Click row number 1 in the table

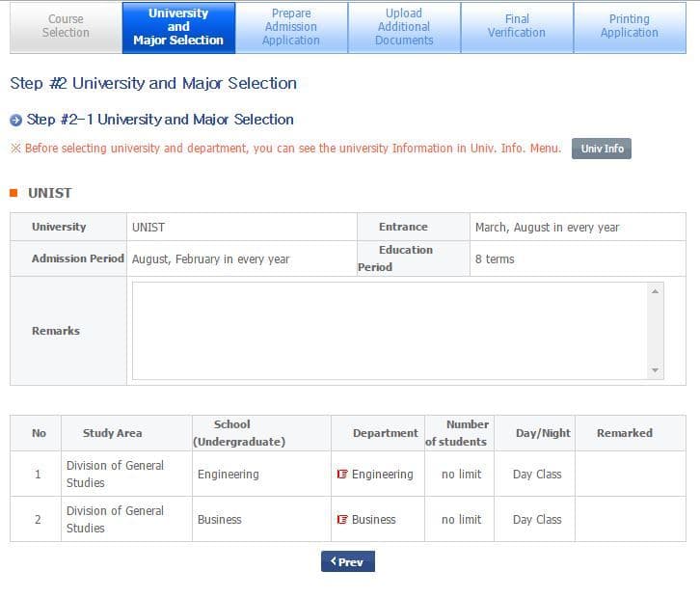[38, 474]
